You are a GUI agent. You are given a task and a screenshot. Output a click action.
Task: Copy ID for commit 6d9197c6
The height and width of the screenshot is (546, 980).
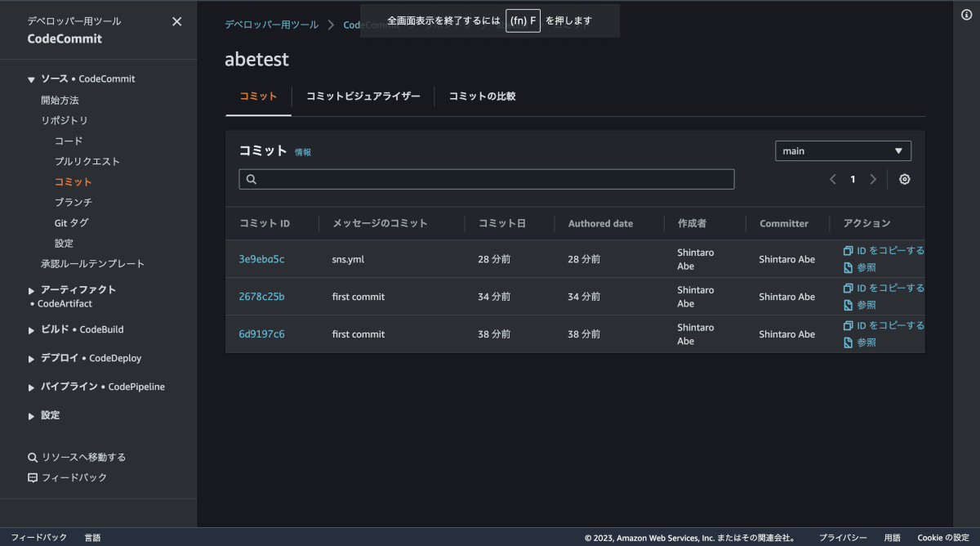(x=884, y=325)
